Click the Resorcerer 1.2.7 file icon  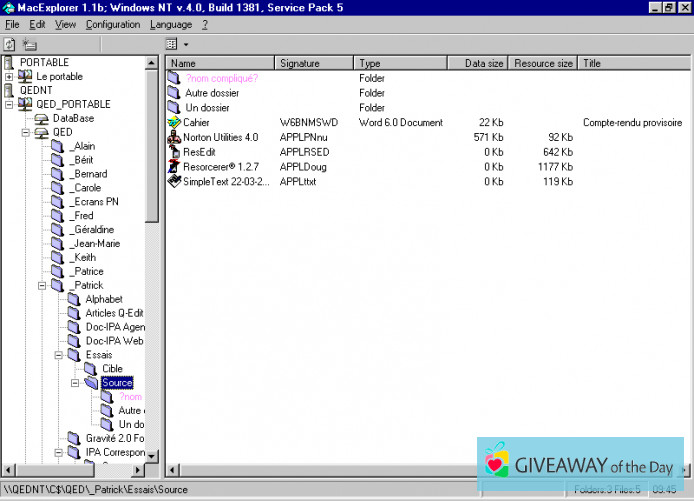[174, 167]
